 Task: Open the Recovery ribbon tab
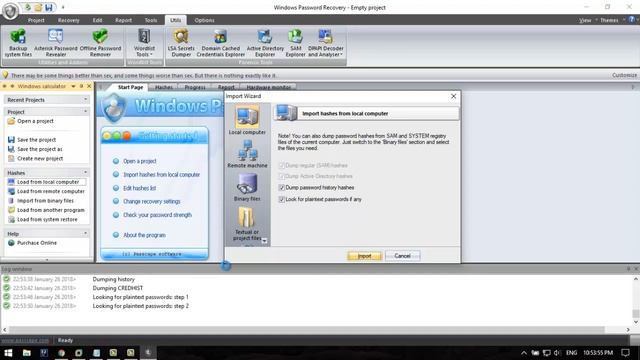tap(69, 20)
